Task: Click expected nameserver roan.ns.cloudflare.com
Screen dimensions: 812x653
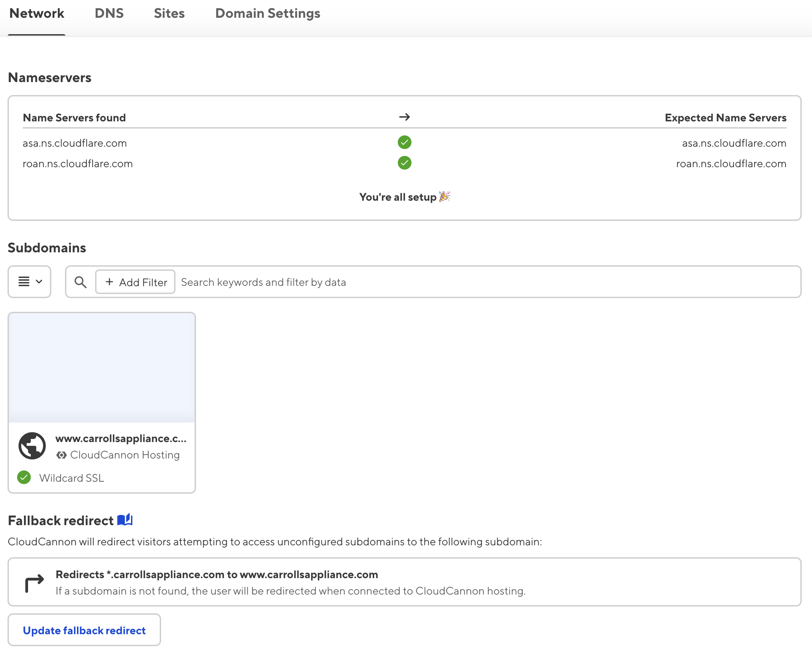Action: [731, 164]
